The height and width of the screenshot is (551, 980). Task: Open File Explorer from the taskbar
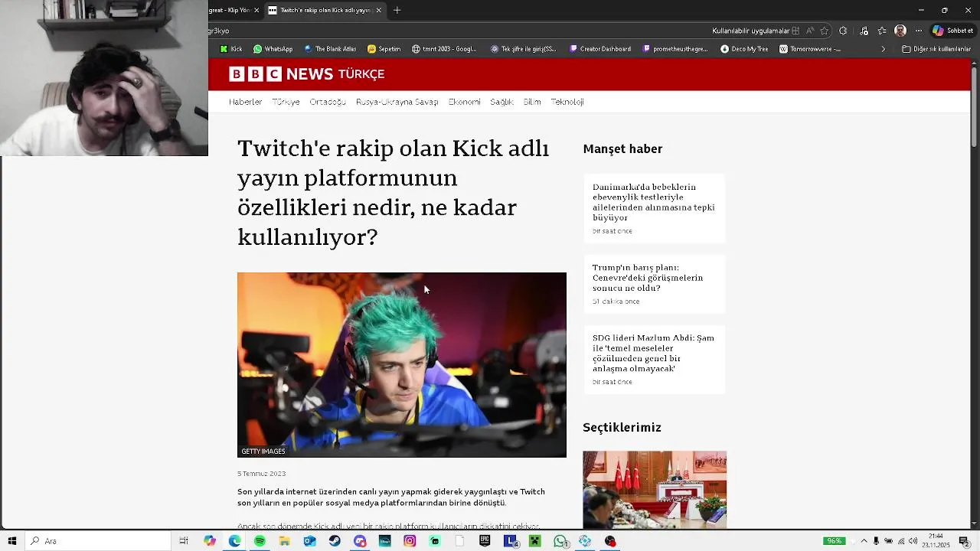coord(284,541)
